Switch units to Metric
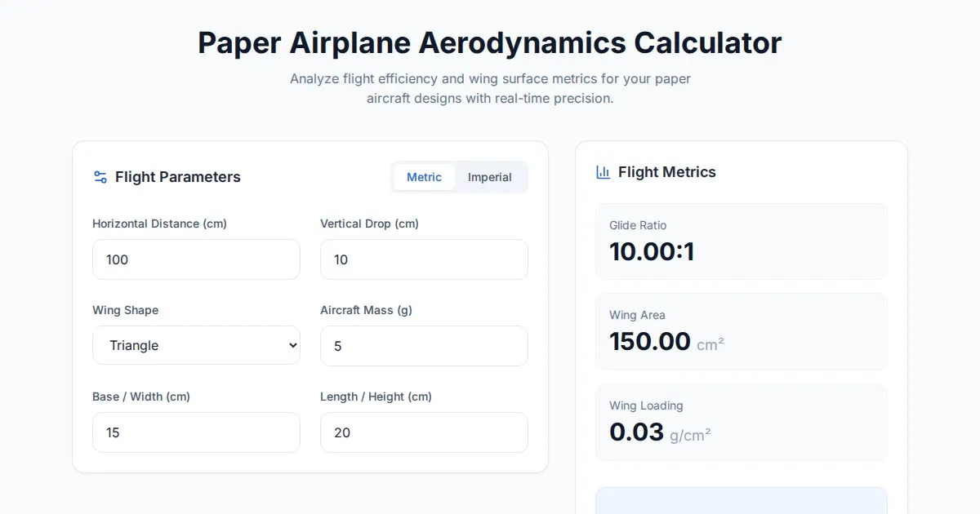Image resolution: width=980 pixels, height=514 pixels. click(x=424, y=177)
